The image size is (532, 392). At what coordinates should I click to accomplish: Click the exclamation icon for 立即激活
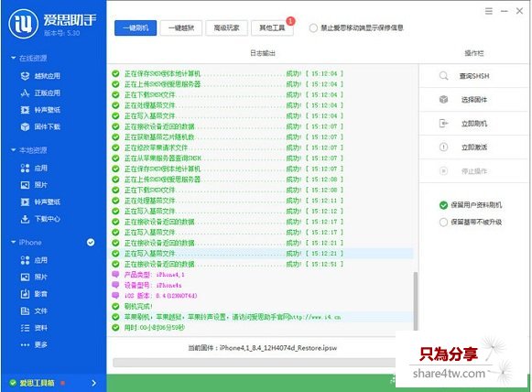[444, 147]
